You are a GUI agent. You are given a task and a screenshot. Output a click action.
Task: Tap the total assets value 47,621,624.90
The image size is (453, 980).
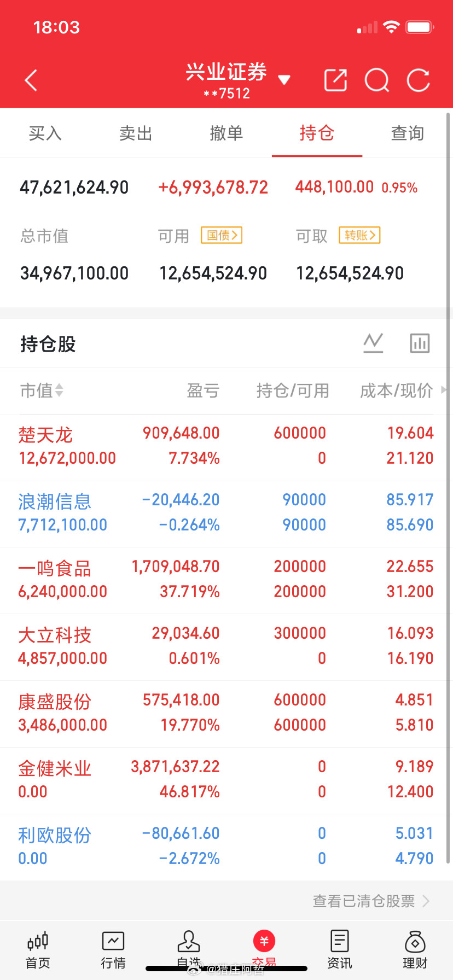[x=74, y=188]
